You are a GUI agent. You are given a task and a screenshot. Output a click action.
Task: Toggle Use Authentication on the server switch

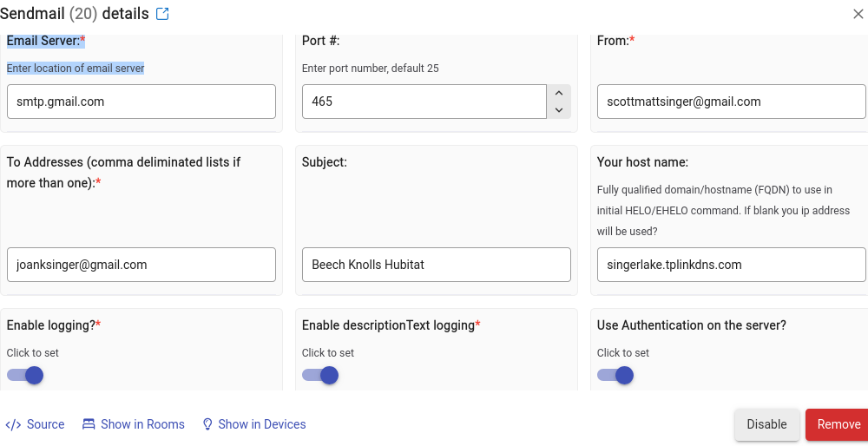click(615, 375)
